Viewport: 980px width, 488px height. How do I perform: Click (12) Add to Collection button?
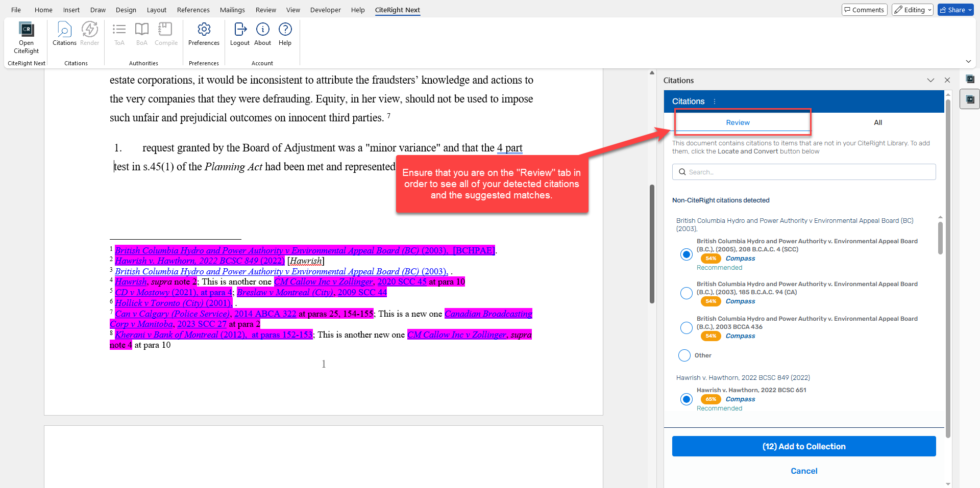[x=804, y=446]
